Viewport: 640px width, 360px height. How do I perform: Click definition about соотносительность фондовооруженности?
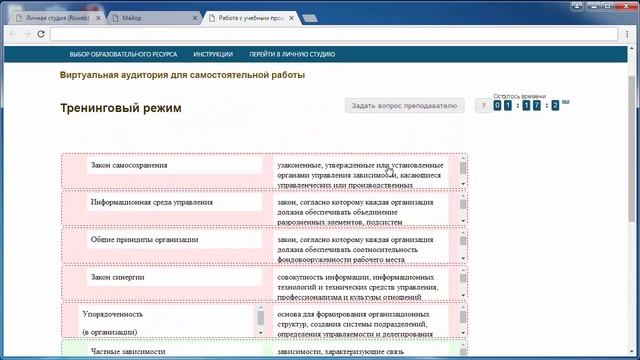pyautogui.click(x=361, y=248)
